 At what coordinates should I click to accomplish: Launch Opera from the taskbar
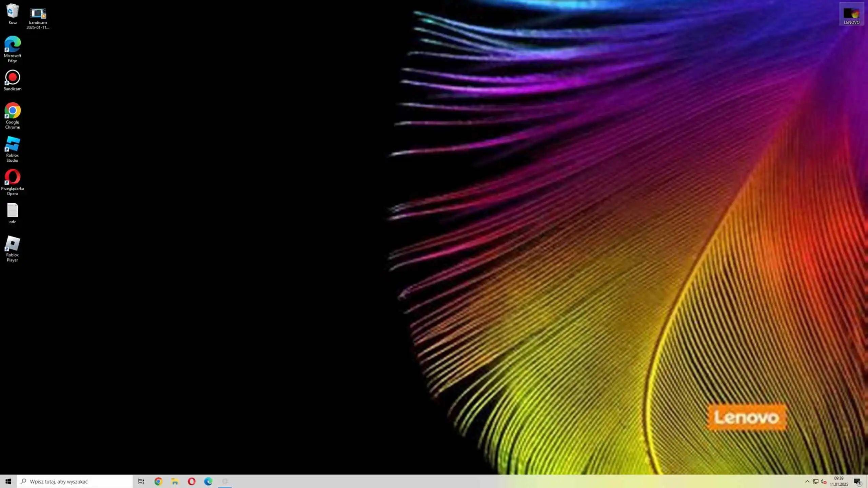[x=192, y=481]
